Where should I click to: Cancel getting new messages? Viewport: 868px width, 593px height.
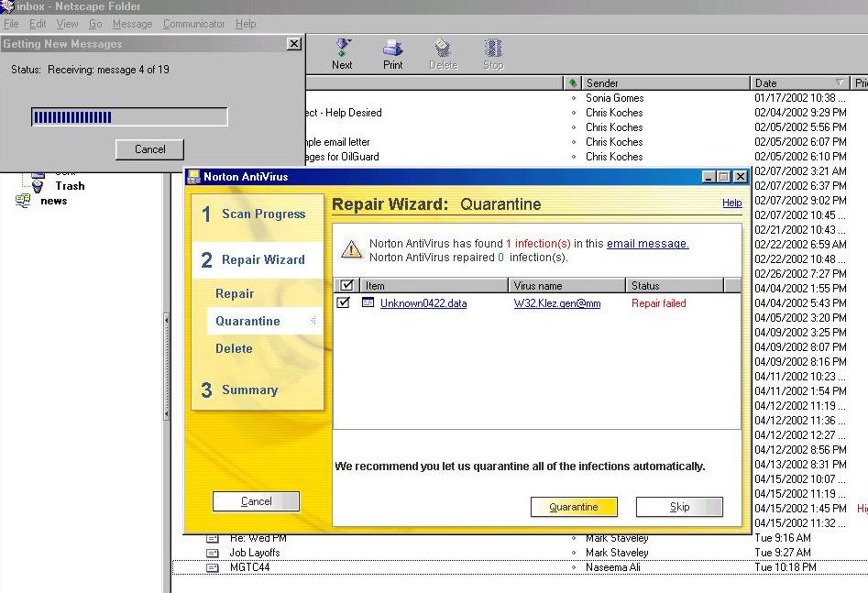coord(149,149)
